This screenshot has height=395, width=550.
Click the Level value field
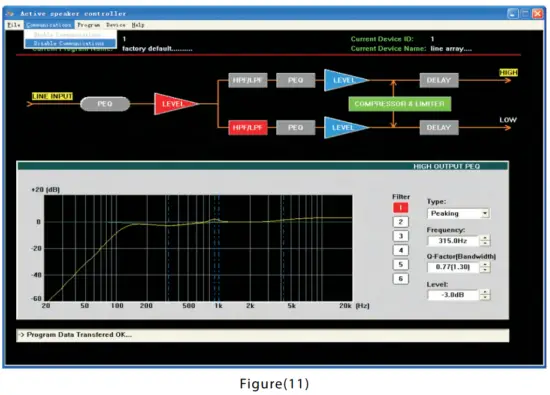tap(453, 295)
